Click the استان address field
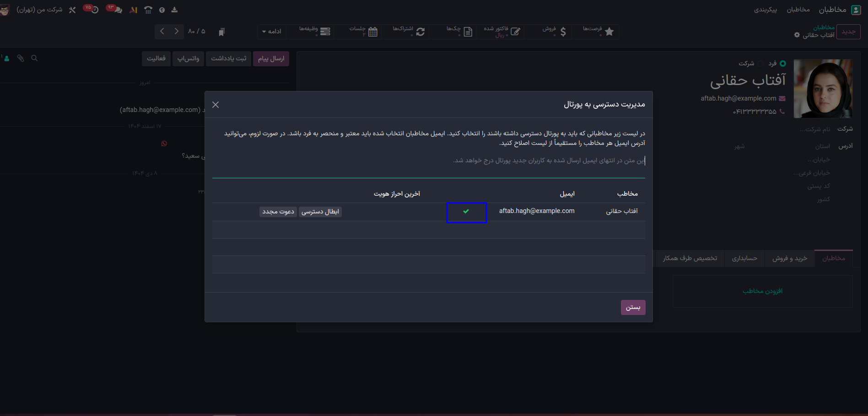This screenshot has width=868, height=416. point(822,146)
